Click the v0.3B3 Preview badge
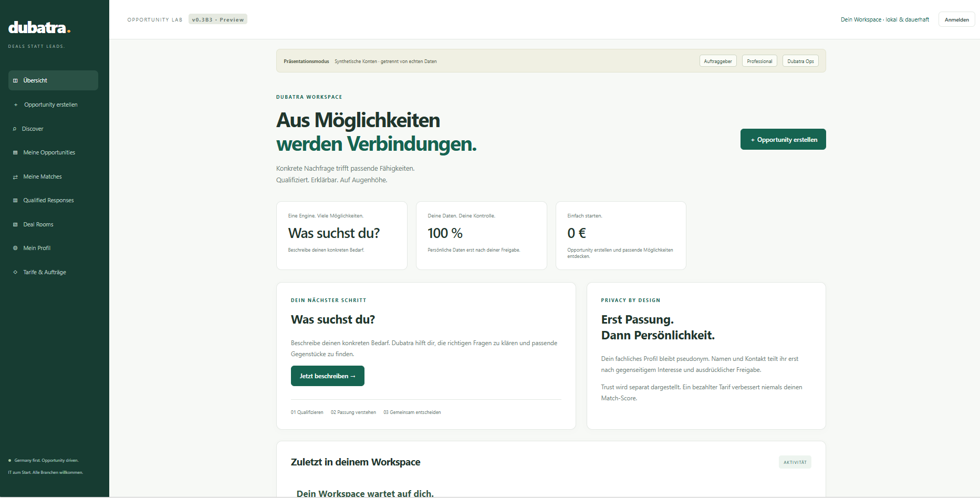 point(218,19)
